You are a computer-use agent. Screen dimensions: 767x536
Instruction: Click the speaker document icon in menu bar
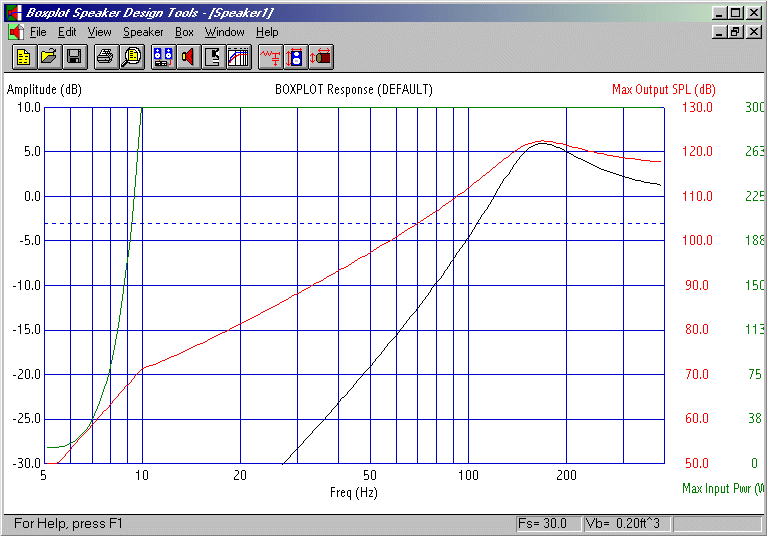coord(16,32)
